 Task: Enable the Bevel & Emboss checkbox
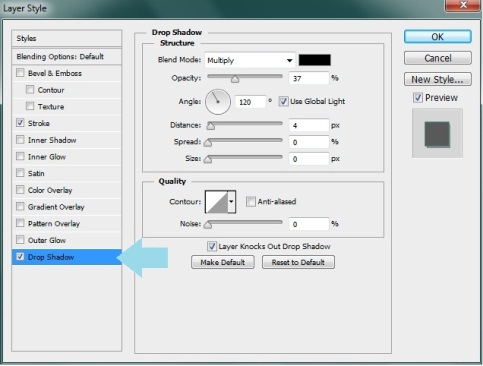coord(20,73)
